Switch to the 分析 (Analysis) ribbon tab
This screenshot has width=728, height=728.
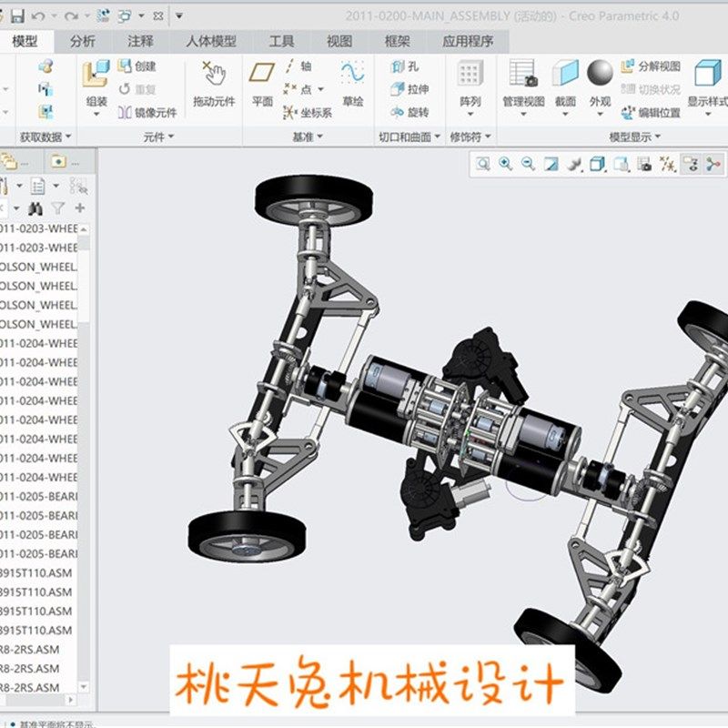pyautogui.click(x=84, y=41)
